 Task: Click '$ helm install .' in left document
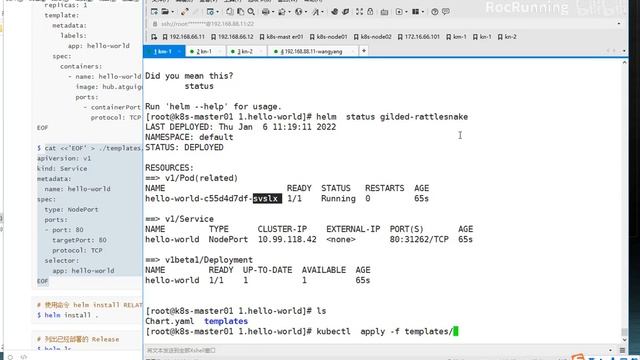point(67,315)
